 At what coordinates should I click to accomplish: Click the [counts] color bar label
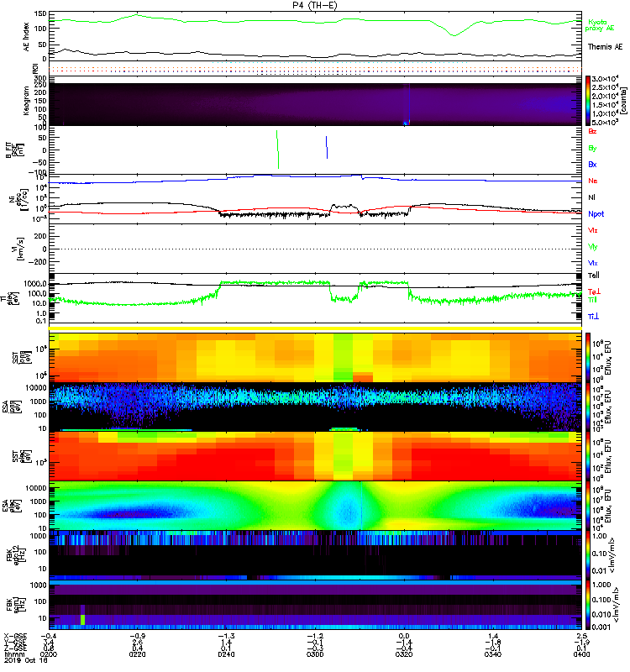point(624,101)
